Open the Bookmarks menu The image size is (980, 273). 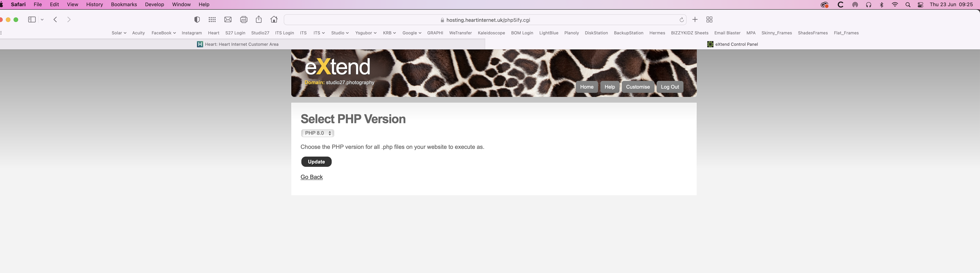(x=124, y=5)
